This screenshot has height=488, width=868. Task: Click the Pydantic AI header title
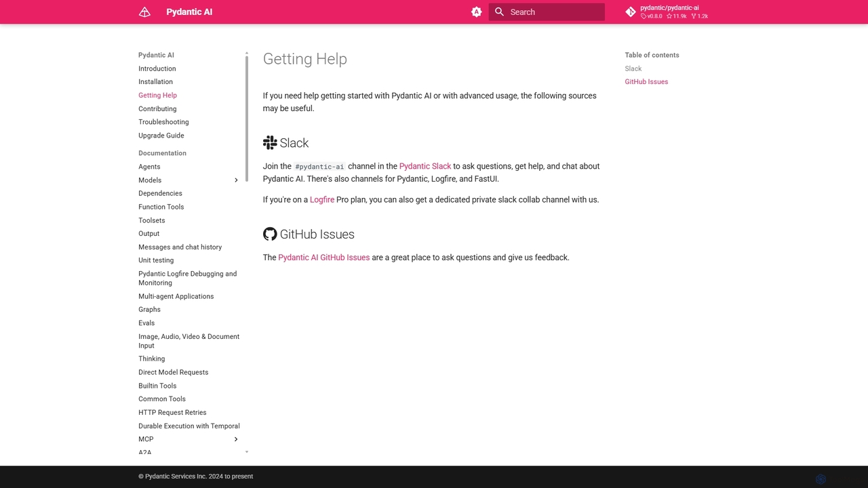[x=189, y=12]
